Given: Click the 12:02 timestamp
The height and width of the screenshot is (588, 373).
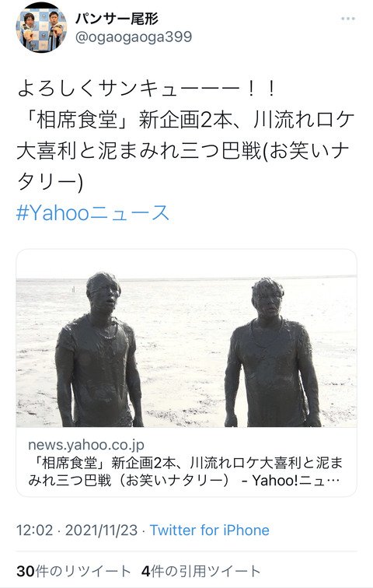Looking at the screenshot, I should coord(34,530).
